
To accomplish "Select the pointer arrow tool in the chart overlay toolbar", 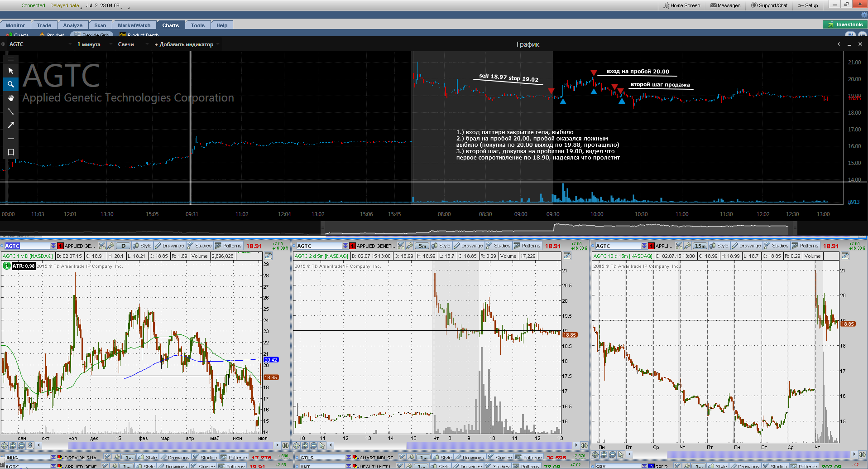I will click(11, 71).
